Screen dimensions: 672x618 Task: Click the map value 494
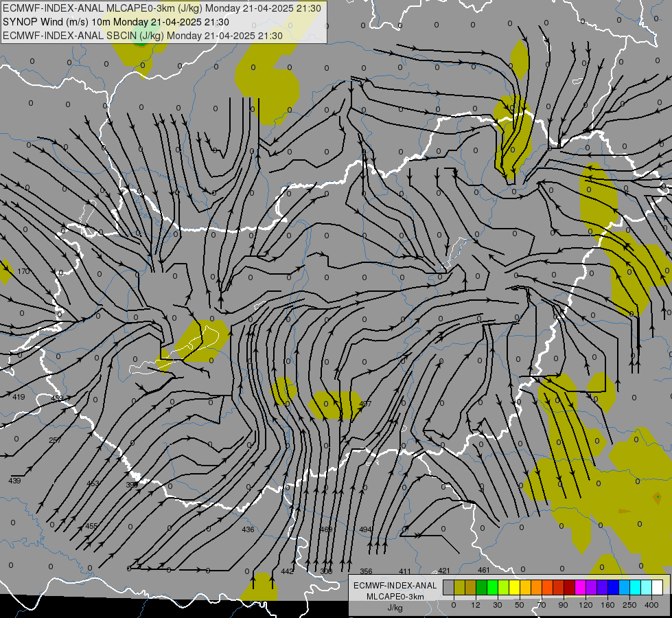tap(365, 529)
